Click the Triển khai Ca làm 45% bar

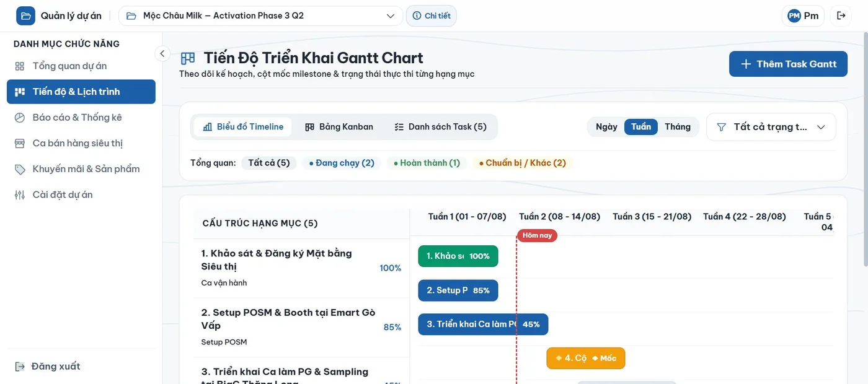(x=483, y=325)
